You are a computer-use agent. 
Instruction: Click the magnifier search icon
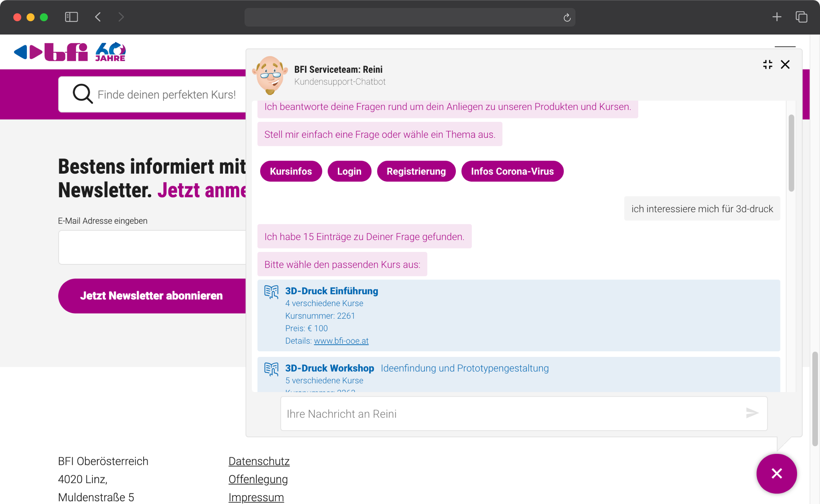coord(82,94)
